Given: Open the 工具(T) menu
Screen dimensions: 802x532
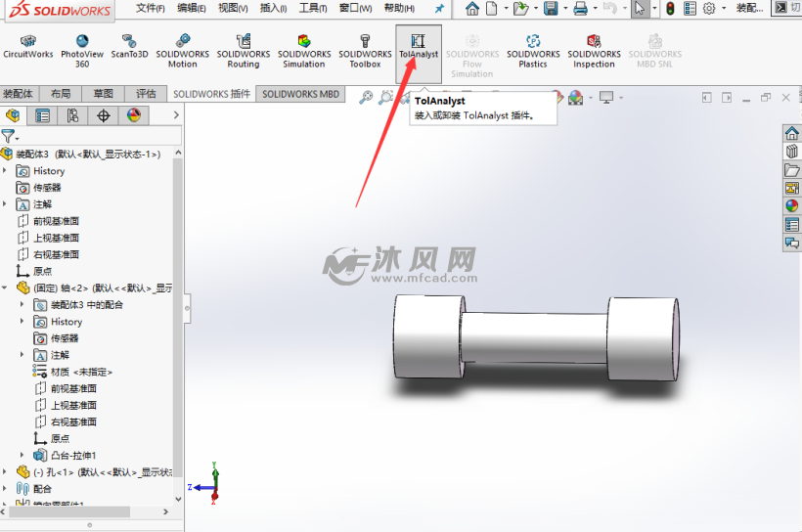Looking at the screenshot, I should coord(313,8).
